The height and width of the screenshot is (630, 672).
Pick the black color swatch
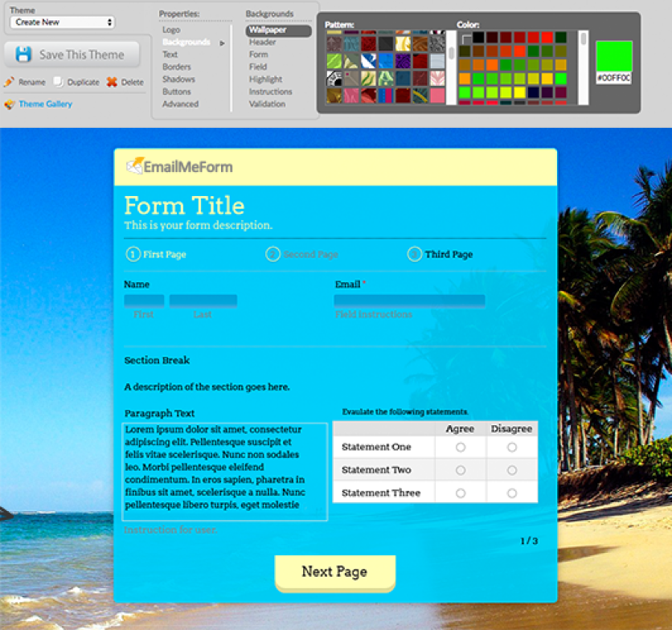479,38
